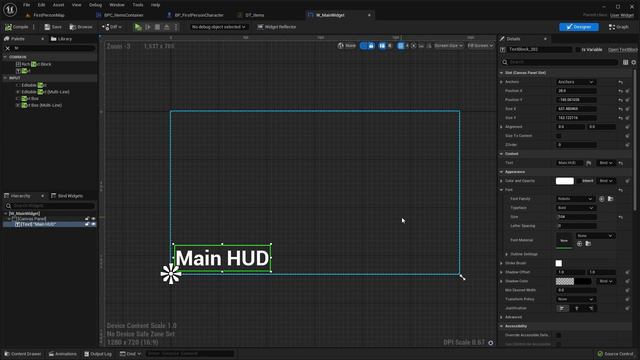Toggle the Is Variable checkbox
640x360 pixels.
point(578,50)
